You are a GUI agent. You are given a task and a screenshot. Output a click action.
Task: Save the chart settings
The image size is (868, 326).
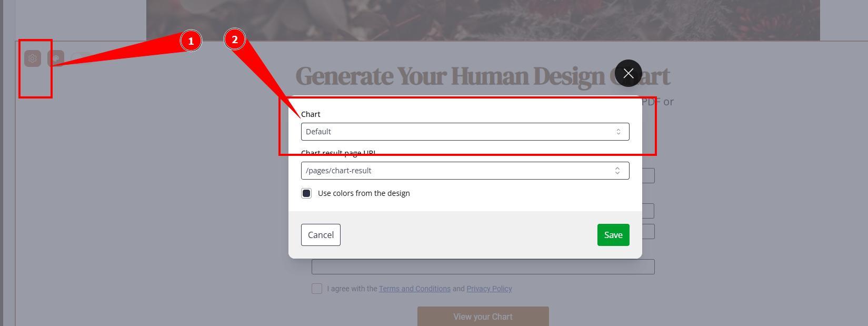613,235
